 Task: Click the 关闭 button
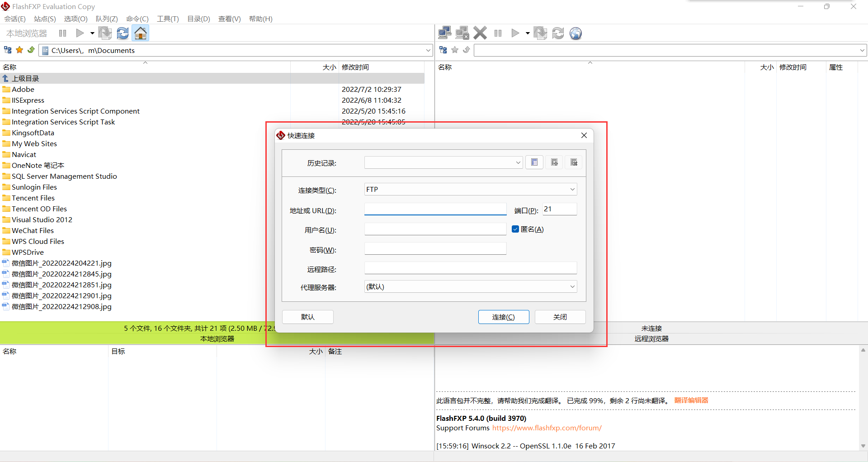(x=560, y=317)
